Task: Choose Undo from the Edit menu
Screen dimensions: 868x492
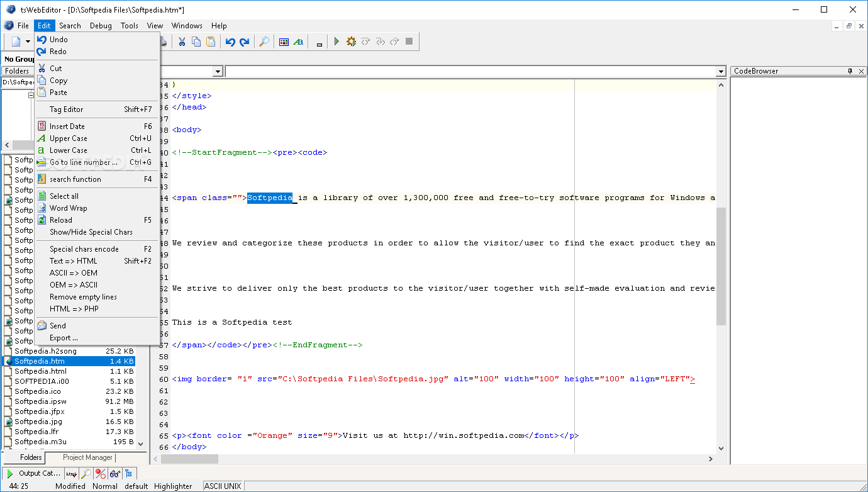Action: [x=97, y=40]
